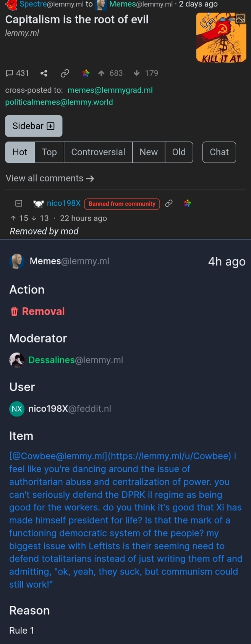Screen dimensions: 251x644
Task: Upvote the Capitalism post
Action: click(x=101, y=73)
